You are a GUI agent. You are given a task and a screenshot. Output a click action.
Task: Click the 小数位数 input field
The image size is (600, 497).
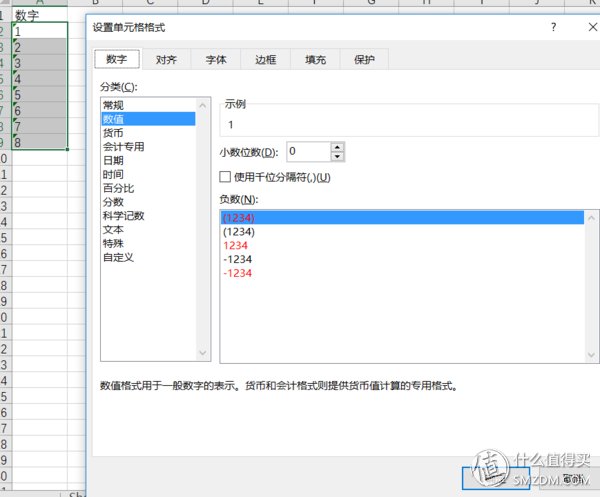click(x=308, y=152)
